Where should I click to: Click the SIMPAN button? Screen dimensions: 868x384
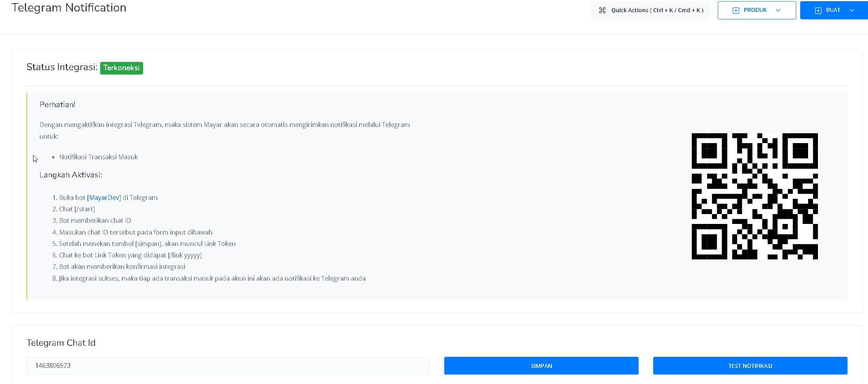(x=541, y=365)
